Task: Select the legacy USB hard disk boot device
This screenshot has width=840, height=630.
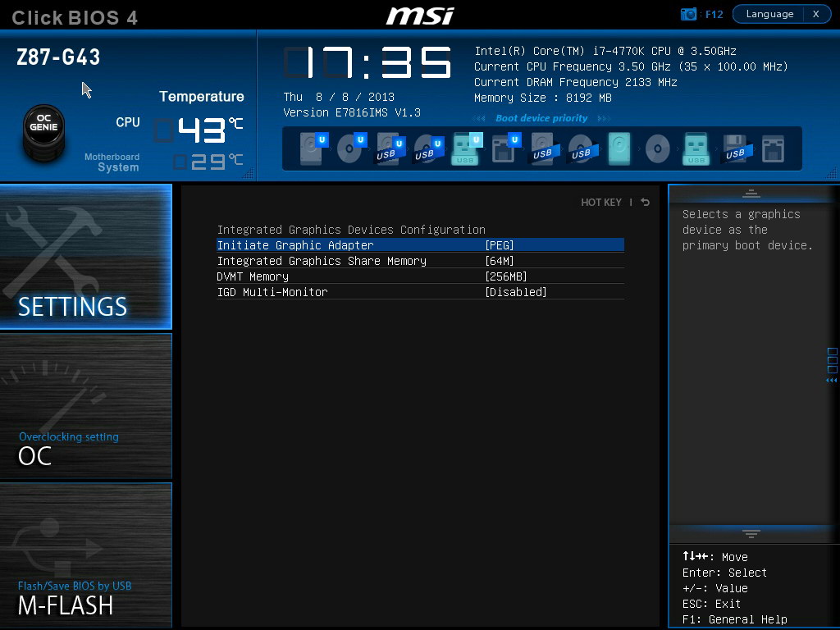Action: click(544, 148)
